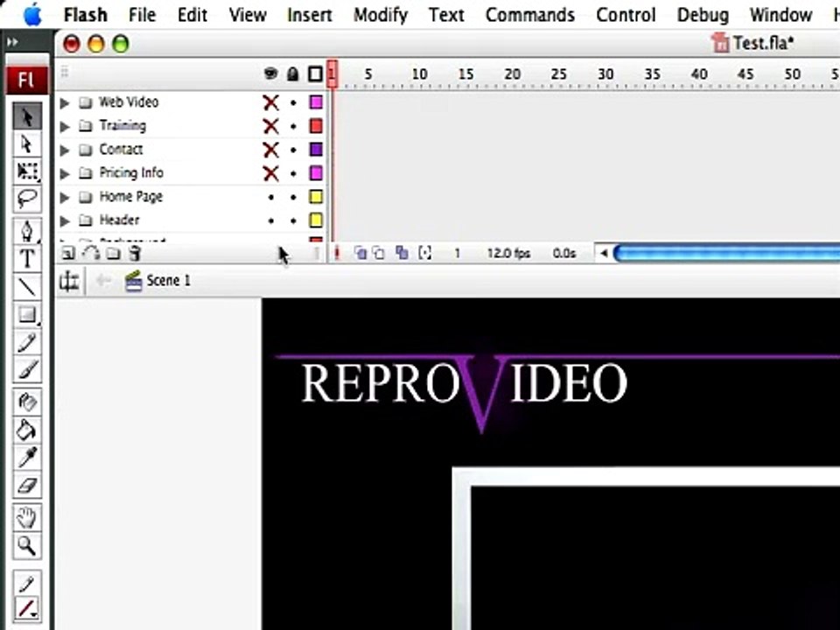This screenshot has width=840, height=630.
Task: Click the stroke color swatch
Action: point(27,609)
